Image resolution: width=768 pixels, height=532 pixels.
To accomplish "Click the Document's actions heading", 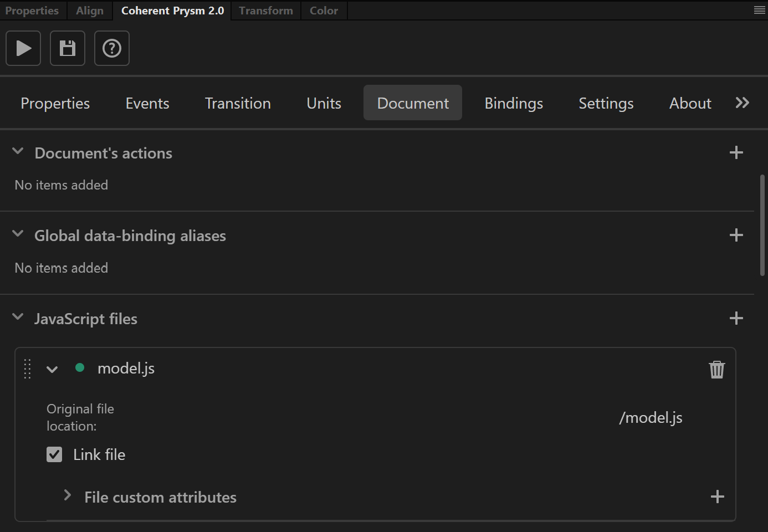I will 104,153.
